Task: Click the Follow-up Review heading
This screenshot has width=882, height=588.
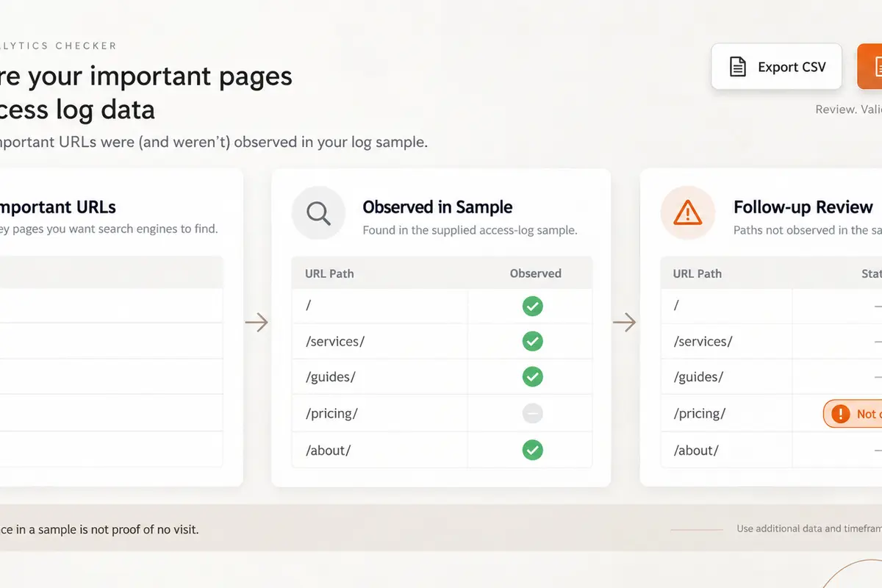Action: 803,207
